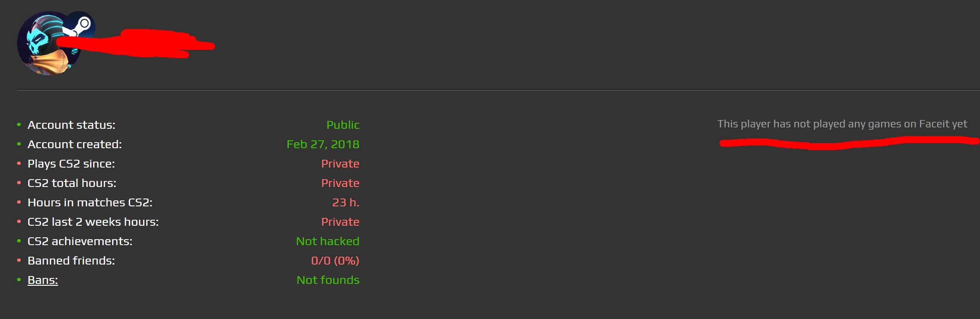The width and height of the screenshot is (980, 319).
Task: Click the green bullet beside Account status
Action: [19, 125]
